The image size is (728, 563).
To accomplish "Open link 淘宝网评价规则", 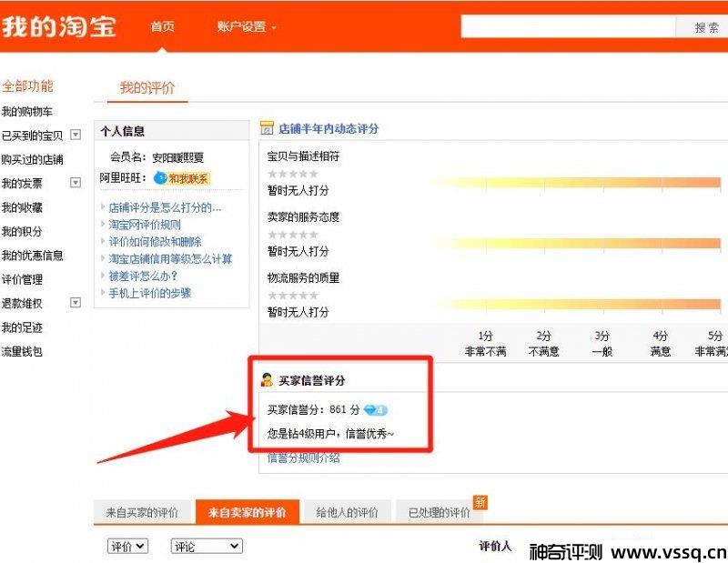I will tap(145, 225).
